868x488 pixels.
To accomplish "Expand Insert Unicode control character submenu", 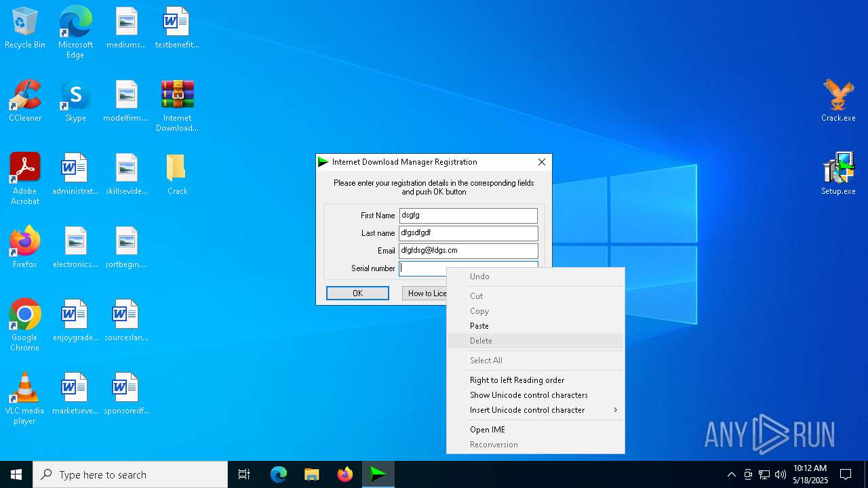I will click(536, 410).
